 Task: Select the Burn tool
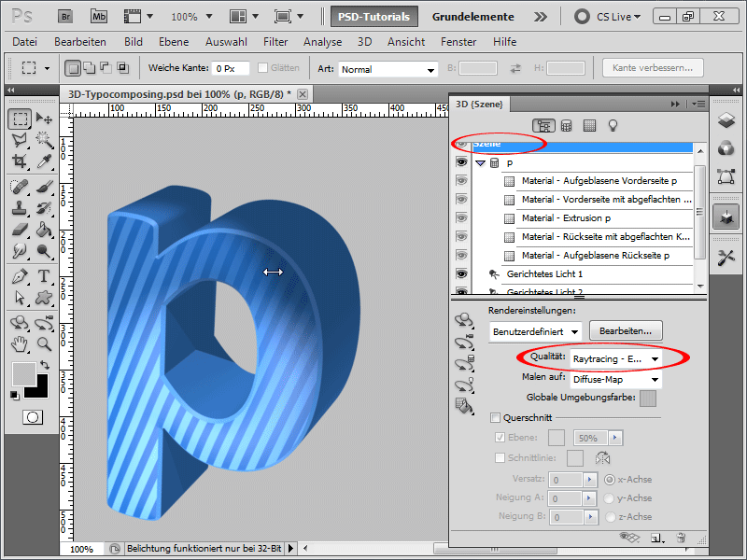(x=44, y=250)
